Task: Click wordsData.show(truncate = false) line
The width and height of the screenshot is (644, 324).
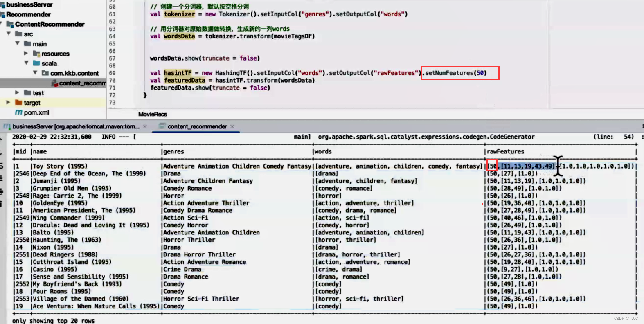Action: pyautogui.click(x=205, y=58)
